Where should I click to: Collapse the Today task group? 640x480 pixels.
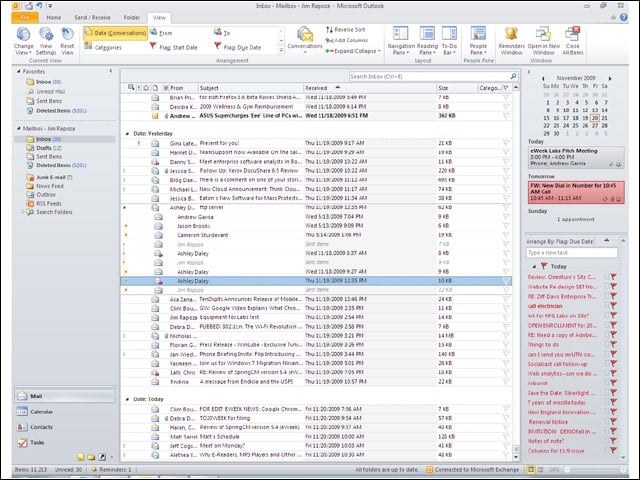click(x=534, y=267)
